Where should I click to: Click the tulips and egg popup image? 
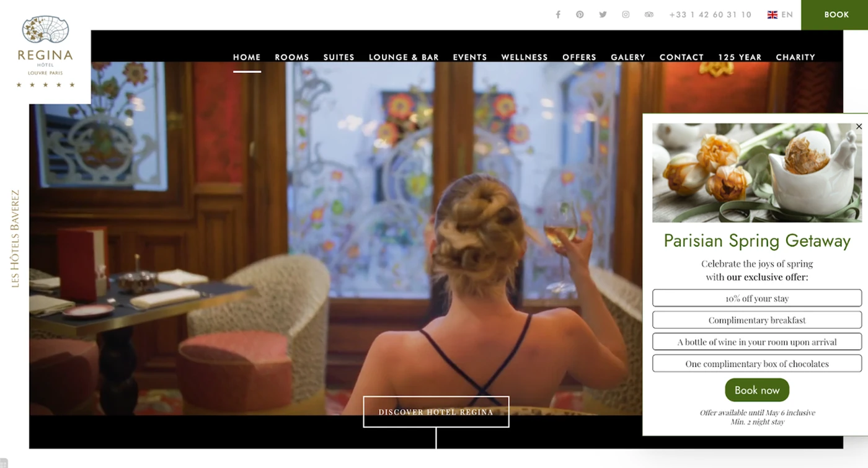tap(757, 172)
